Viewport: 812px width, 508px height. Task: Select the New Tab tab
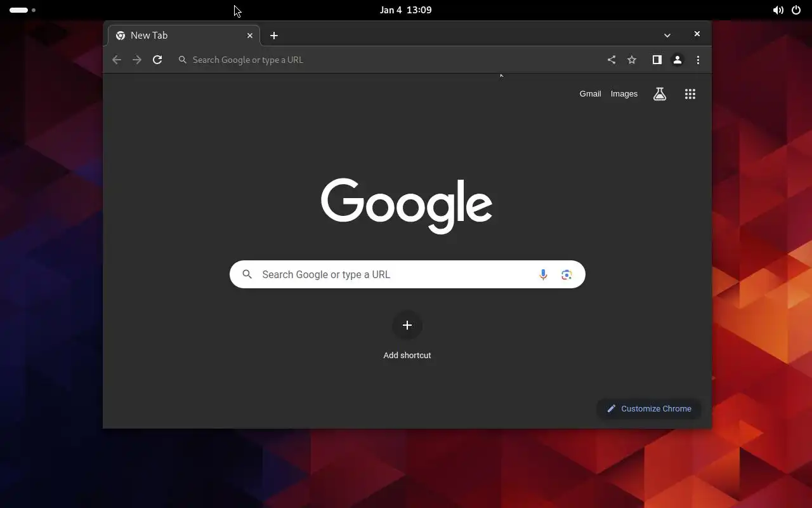tap(184, 36)
